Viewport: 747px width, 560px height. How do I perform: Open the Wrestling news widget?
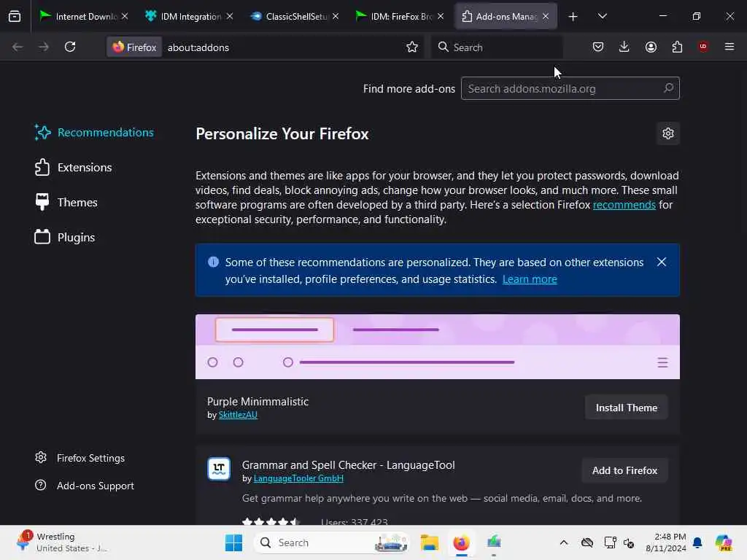tap(62, 542)
